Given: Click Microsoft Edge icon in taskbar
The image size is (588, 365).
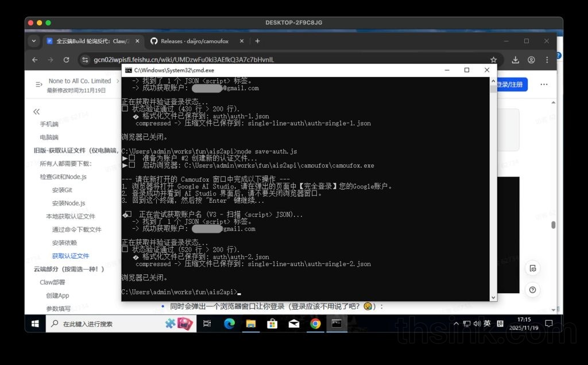Looking at the screenshot, I should (229, 324).
